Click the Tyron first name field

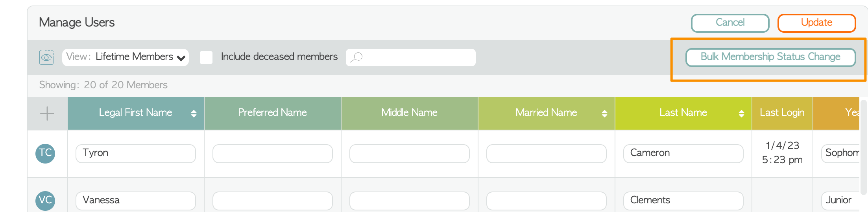(136, 153)
